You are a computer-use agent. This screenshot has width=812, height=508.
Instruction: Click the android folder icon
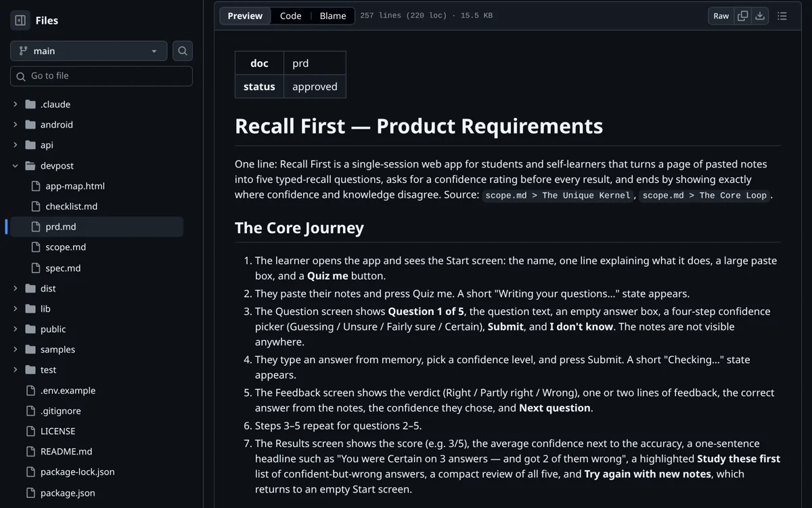[x=30, y=125]
